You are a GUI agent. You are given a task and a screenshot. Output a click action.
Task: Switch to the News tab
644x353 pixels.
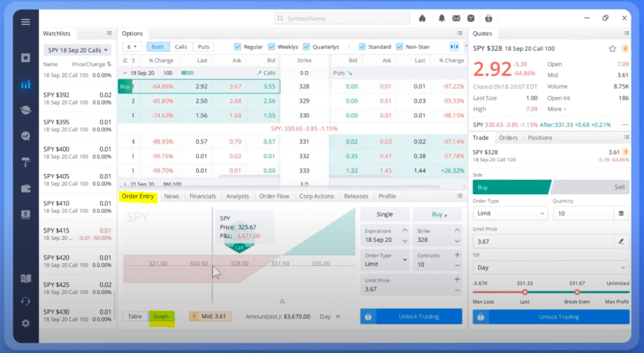[x=172, y=196]
